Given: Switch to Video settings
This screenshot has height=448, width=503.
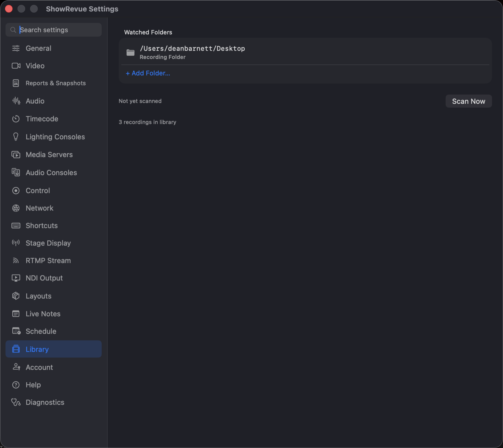Looking at the screenshot, I should point(53,66).
